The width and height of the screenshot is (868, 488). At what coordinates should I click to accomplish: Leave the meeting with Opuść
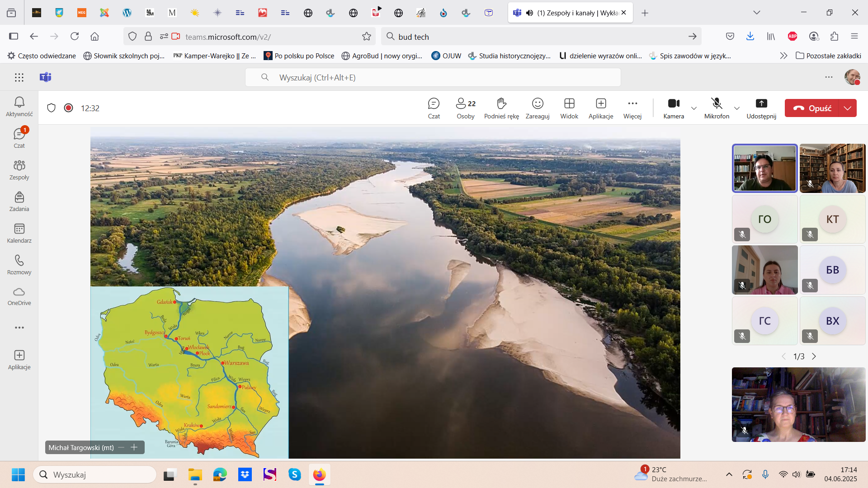[x=812, y=108]
